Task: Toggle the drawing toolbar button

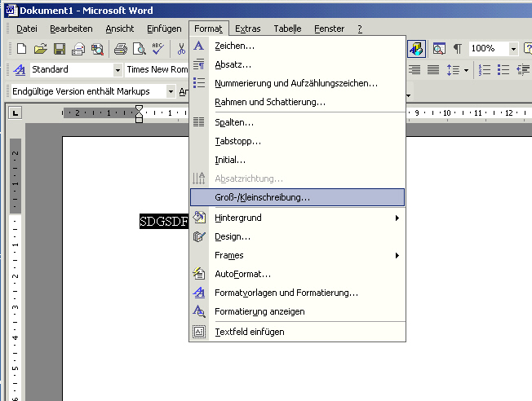Action: coord(417,49)
